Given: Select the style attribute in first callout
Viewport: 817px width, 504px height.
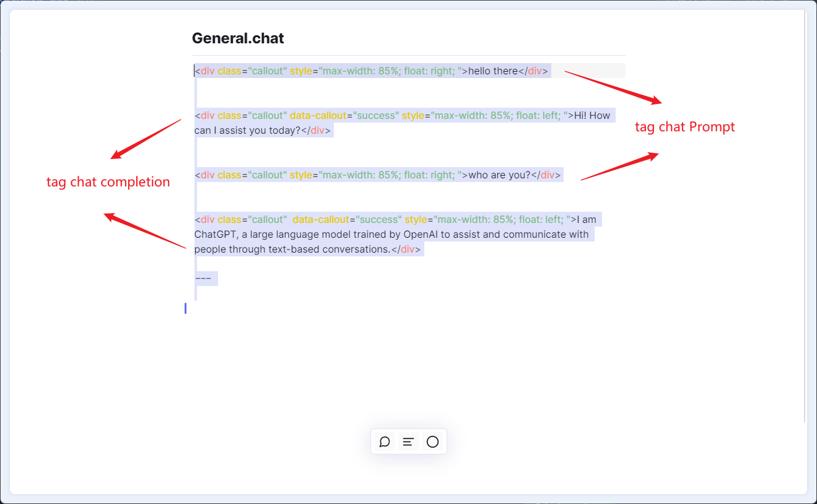Looking at the screenshot, I should (x=301, y=71).
